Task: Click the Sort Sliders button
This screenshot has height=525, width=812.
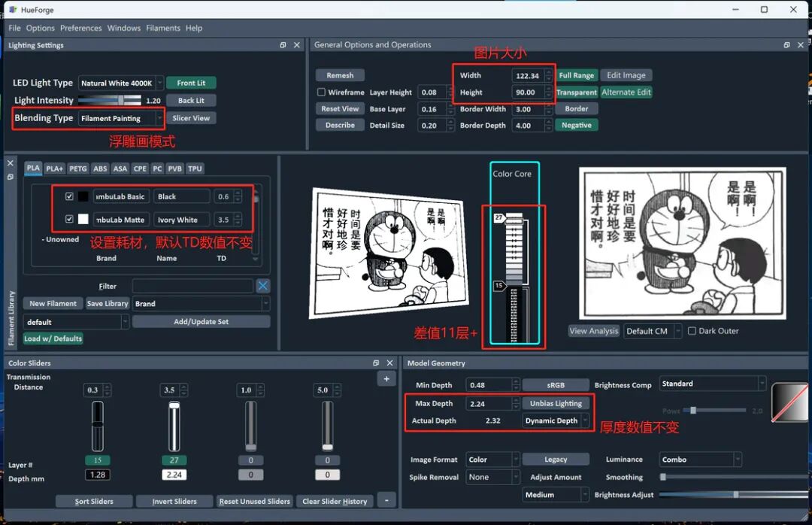Action: 94,501
